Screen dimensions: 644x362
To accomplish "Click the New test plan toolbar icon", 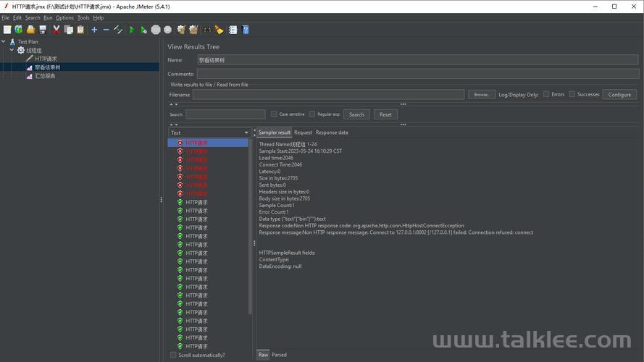I will pos(7,30).
